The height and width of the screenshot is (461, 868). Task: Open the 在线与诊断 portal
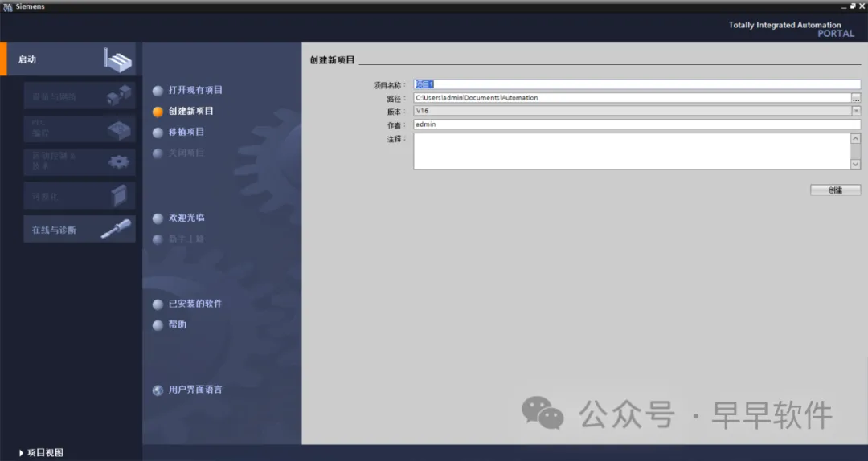[80, 229]
